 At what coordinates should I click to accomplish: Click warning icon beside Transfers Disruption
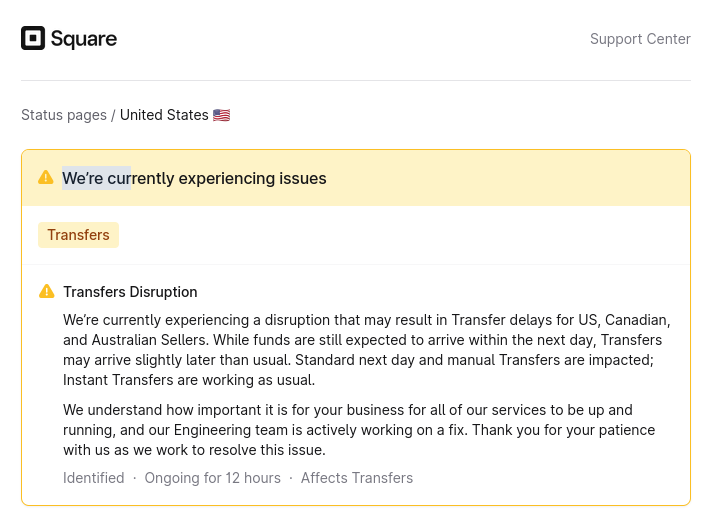pyautogui.click(x=46, y=292)
